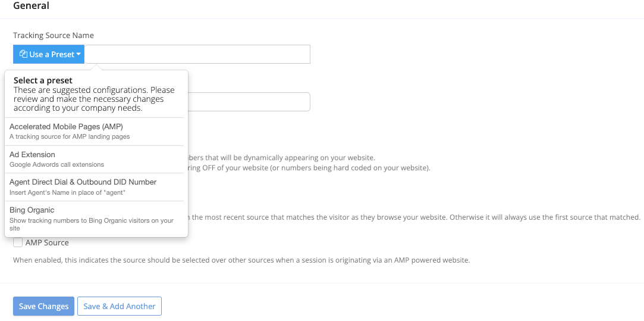This screenshot has width=644, height=321.
Task: Click 'Insert Agent's Name in place of agent' description
Action: [x=67, y=192]
